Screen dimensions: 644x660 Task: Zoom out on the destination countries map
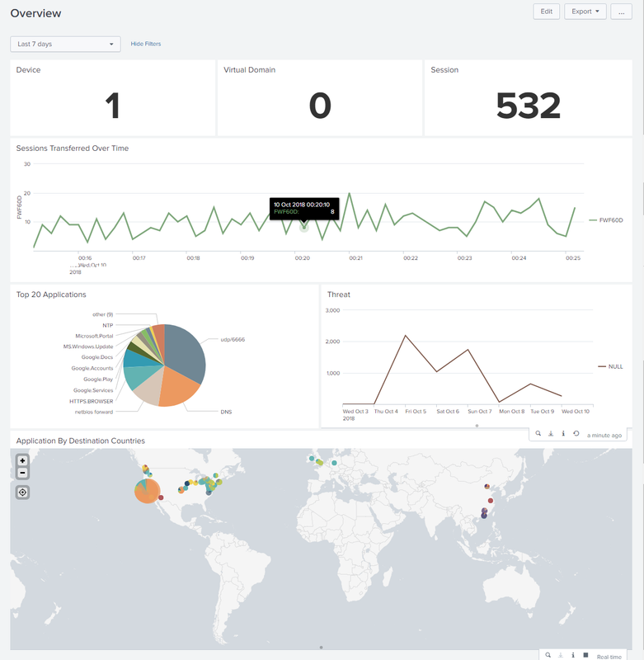click(x=22, y=473)
